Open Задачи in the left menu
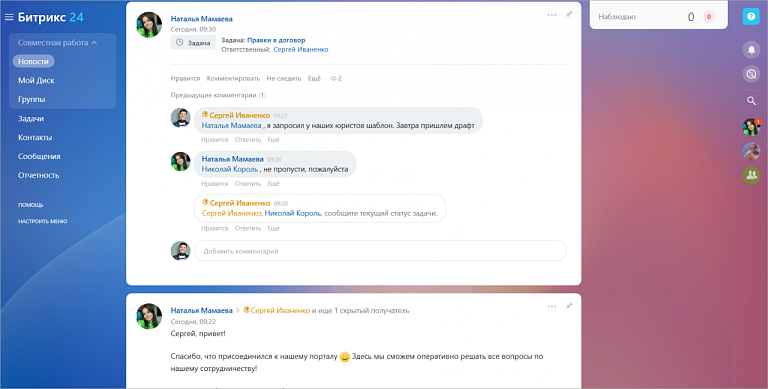 (x=31, y=119)
